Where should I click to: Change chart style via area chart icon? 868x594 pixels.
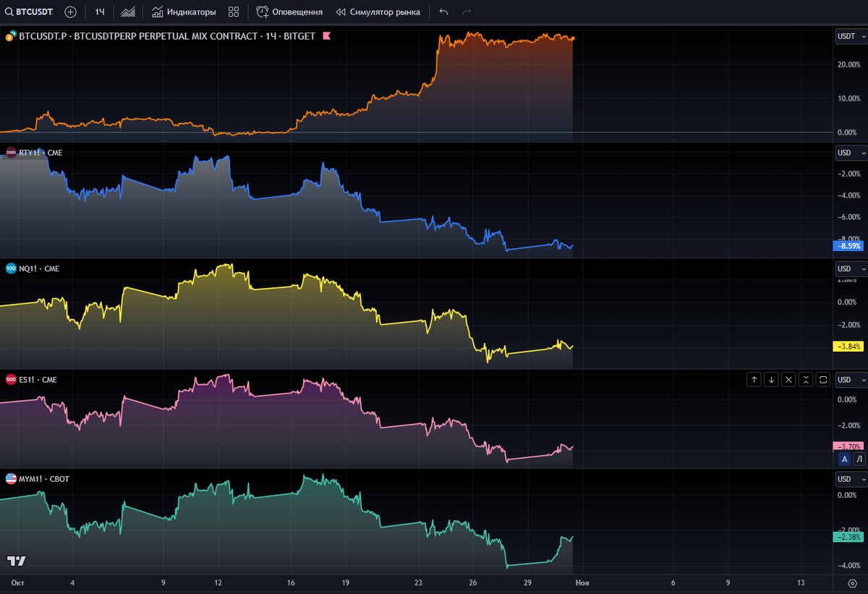128,12
